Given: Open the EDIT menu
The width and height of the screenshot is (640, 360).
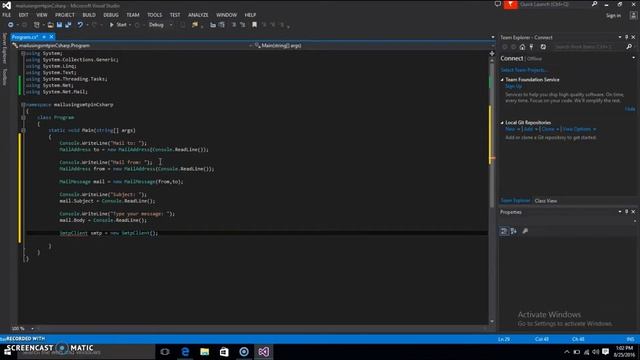Looking at the screenshot, I should 23,15.
